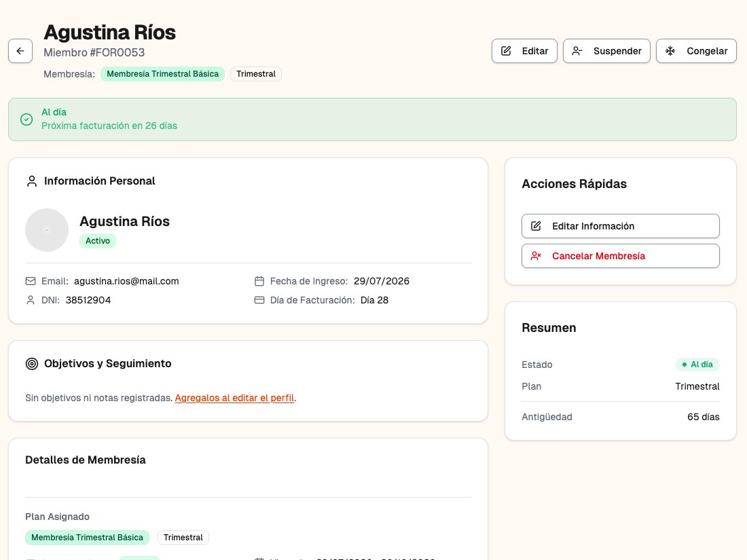
Task: Click the Detalles de Membresía heading
Action: (86, 460)
